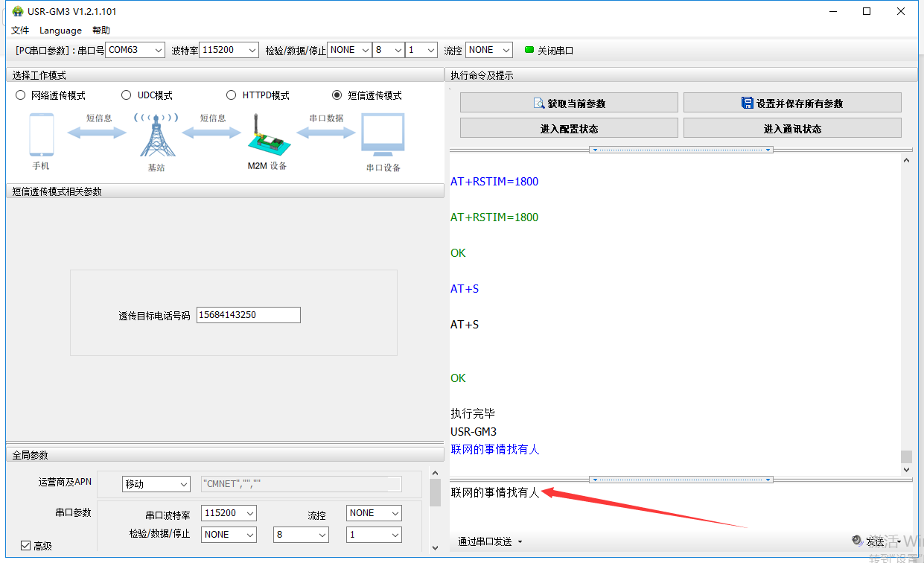Click the save disk icon on set parameters
The image size is (924, 563).
[x=748, y=104]
